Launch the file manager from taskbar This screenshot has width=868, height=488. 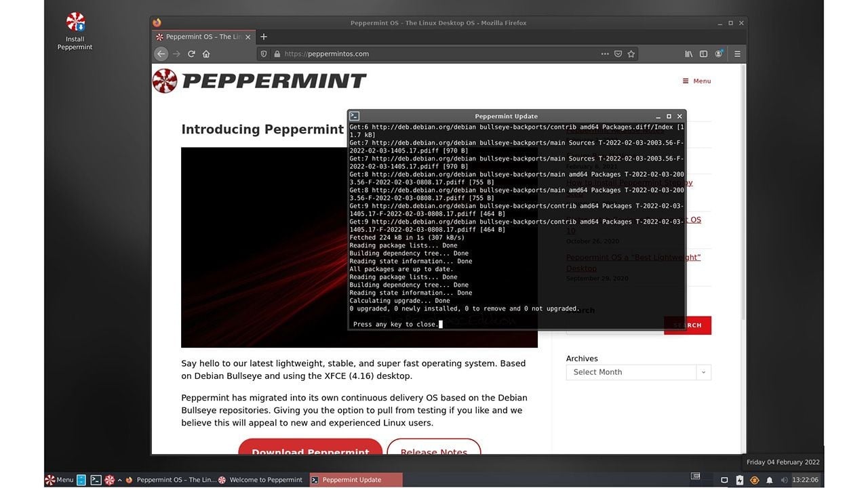pyautogui.click(x=81, y=480)
